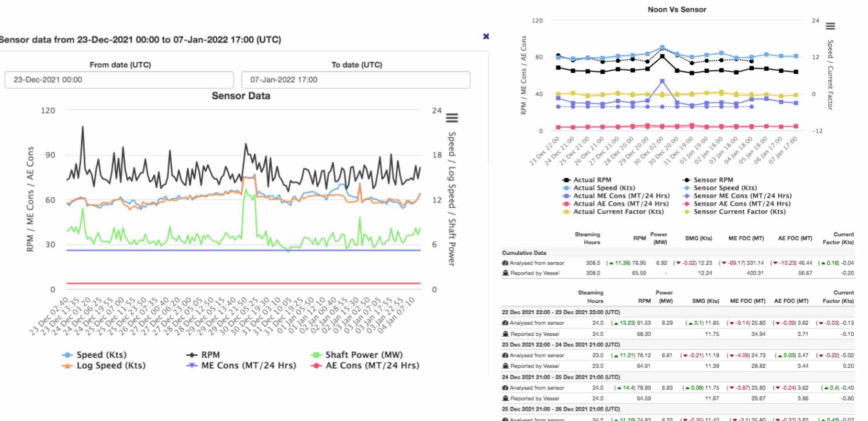Click the 'AE FOC (MT)' header in the daily table
This screenshot has height=421, width=868.
[x=791, y=301]
